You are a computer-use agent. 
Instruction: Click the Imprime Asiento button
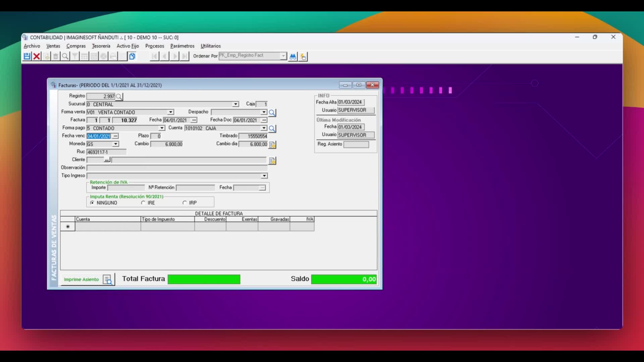coord(82,279)
